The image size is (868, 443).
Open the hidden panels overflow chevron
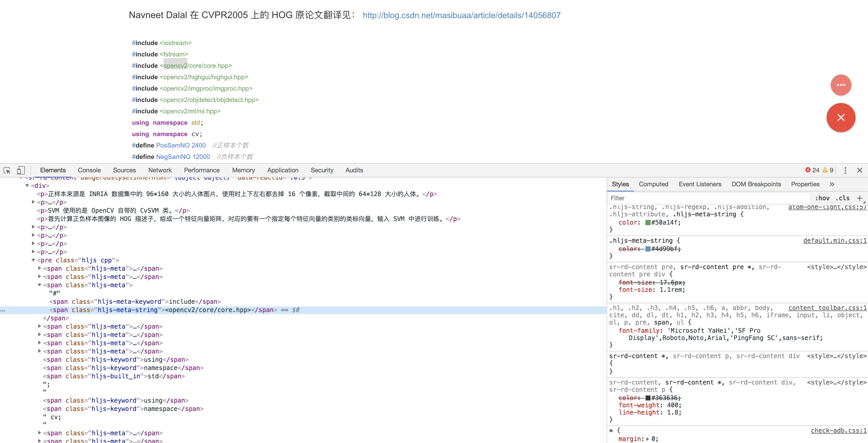(832, 184)
